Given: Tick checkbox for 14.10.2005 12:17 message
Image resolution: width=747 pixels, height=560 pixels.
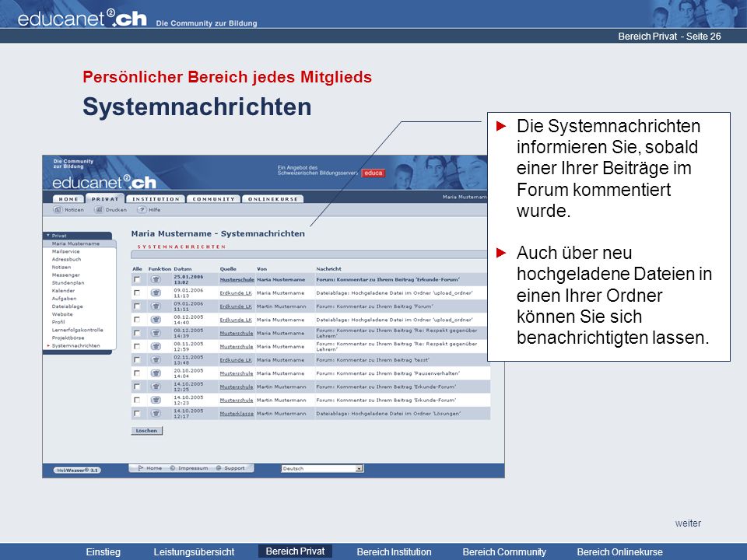Looking at the screenshot, I should pyautogui.click(x=137, y=413).
